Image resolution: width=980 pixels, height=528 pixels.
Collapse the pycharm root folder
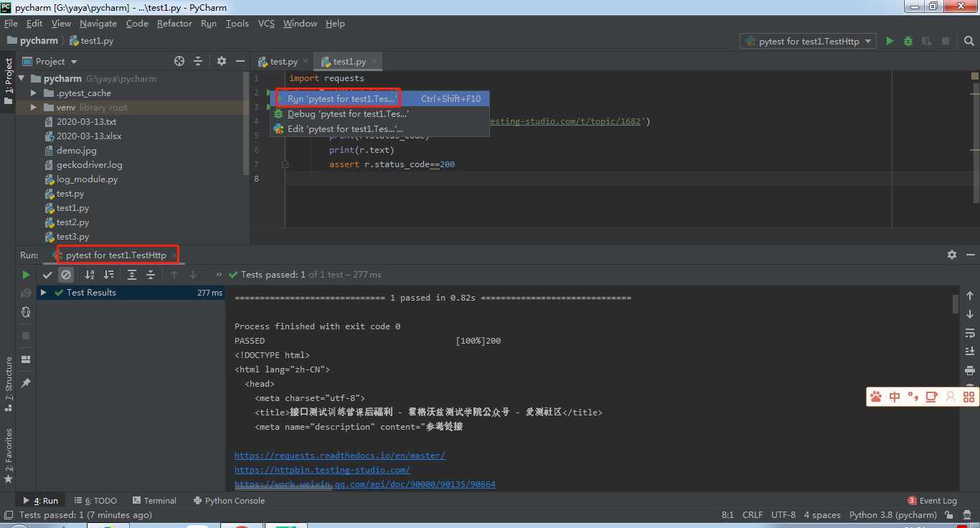pyautogui.click(x=22, y=79)
